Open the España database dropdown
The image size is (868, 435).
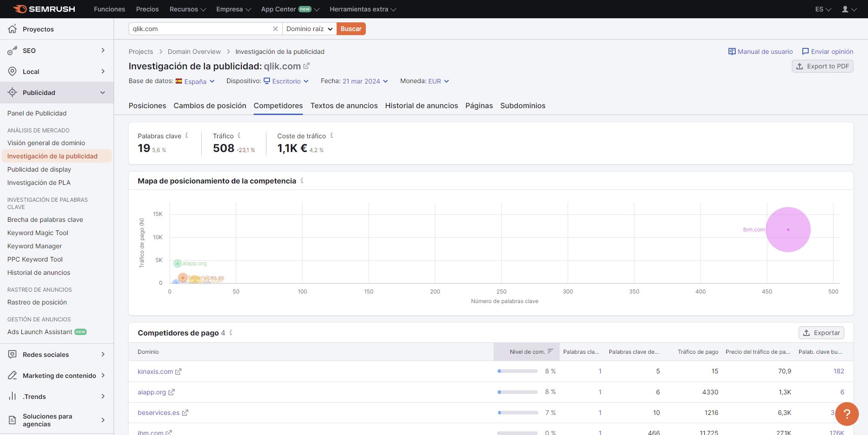(x=195, y=81)
